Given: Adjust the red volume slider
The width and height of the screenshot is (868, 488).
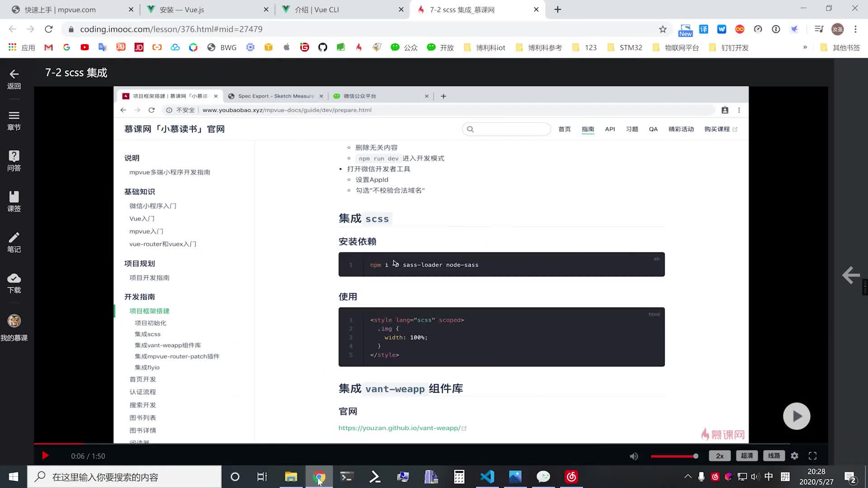Looking at the screenshot, I should pos(674,456).
